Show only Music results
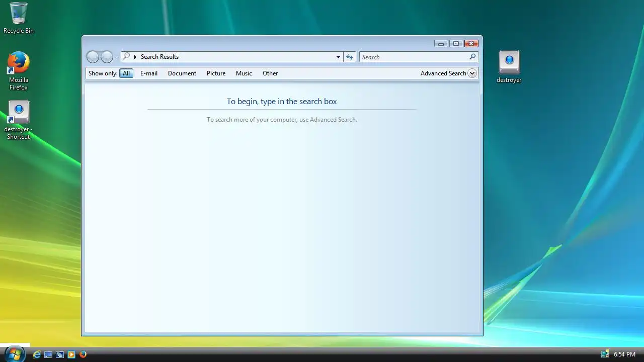Screen dimensions: 644x362 pyautogui.click(x=244, y=73)
